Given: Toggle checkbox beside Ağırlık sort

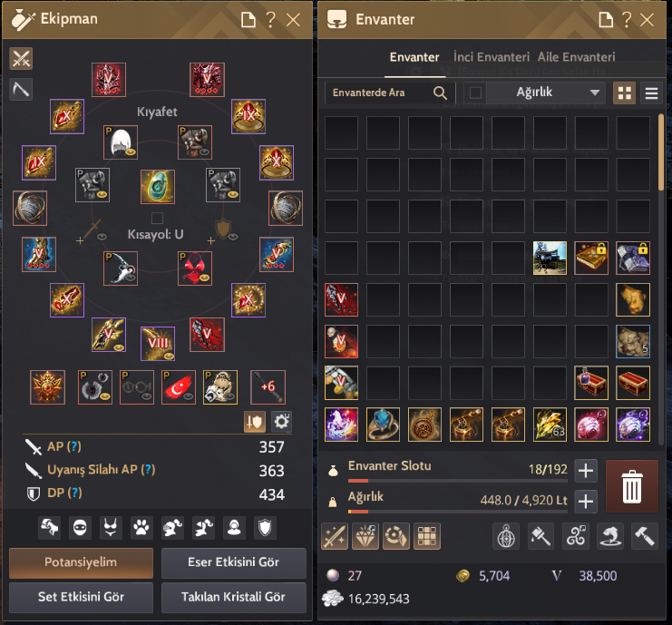Looking at the screenshot, I should click(476, 93).
